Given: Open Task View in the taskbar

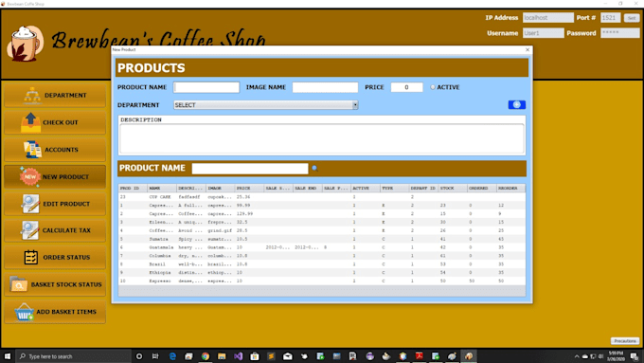Looking at the screenshot, I should (x=155, y=356).
